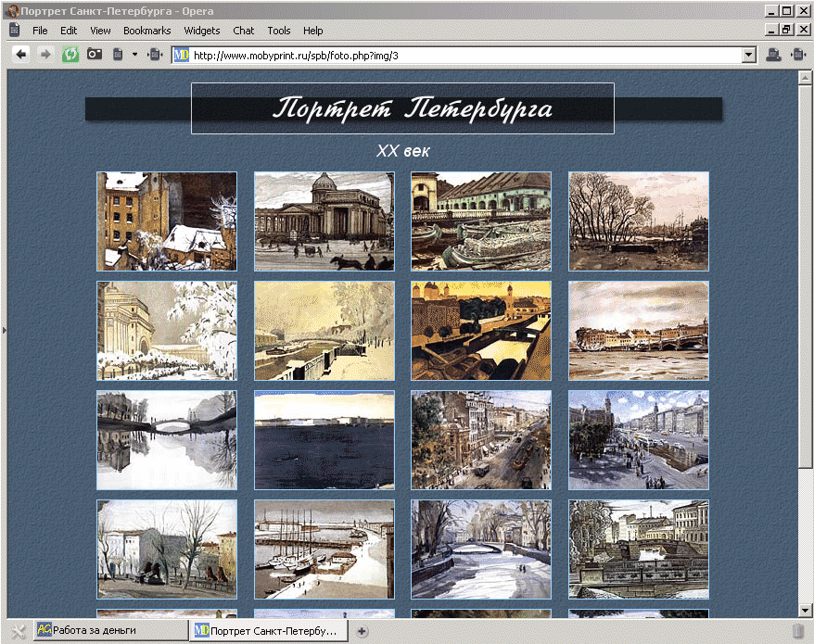Viewport: 814px width, 644px height.
Task: Open the snowy canal with trees thumbnail
Action: pos(481,549)
